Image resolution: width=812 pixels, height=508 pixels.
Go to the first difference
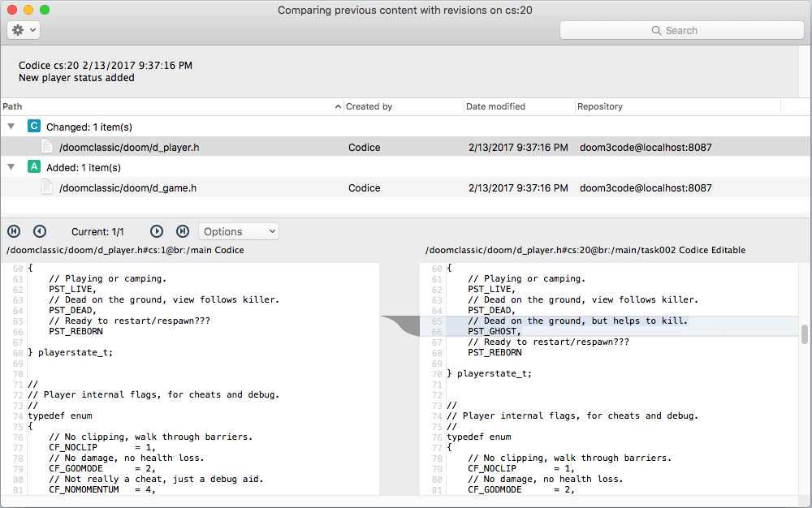click(x=14, y=231)
